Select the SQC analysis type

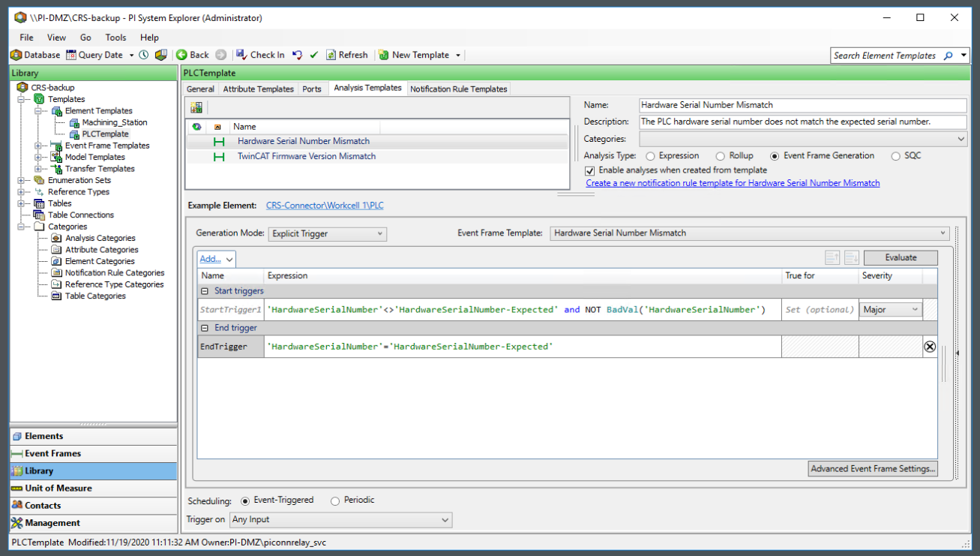896,156
